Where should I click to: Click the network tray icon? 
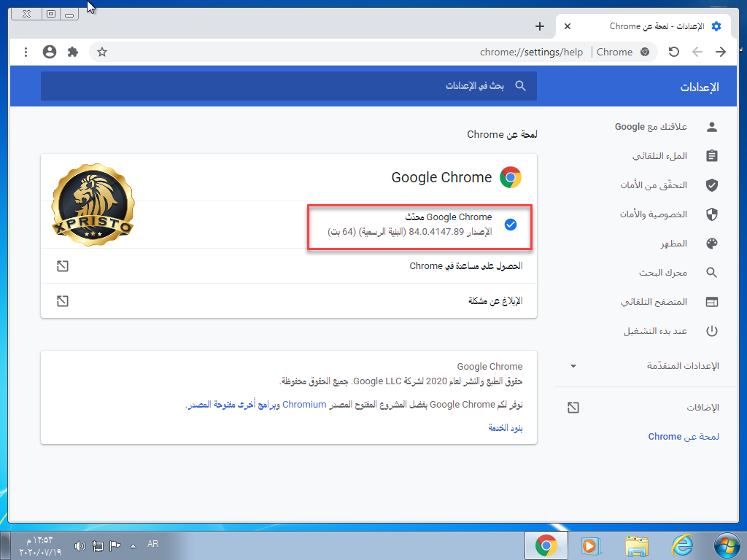pos(98,546)
